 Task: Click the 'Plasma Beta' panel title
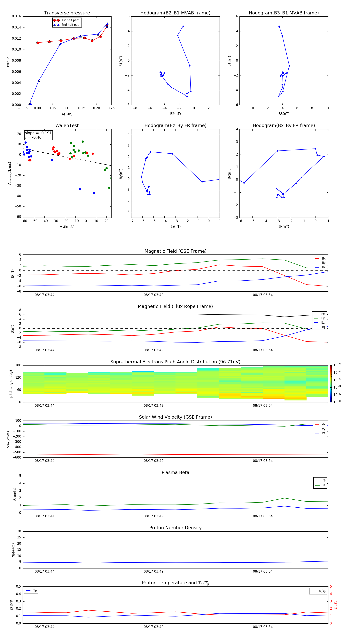pyautogui.click(x=175, y=472)
